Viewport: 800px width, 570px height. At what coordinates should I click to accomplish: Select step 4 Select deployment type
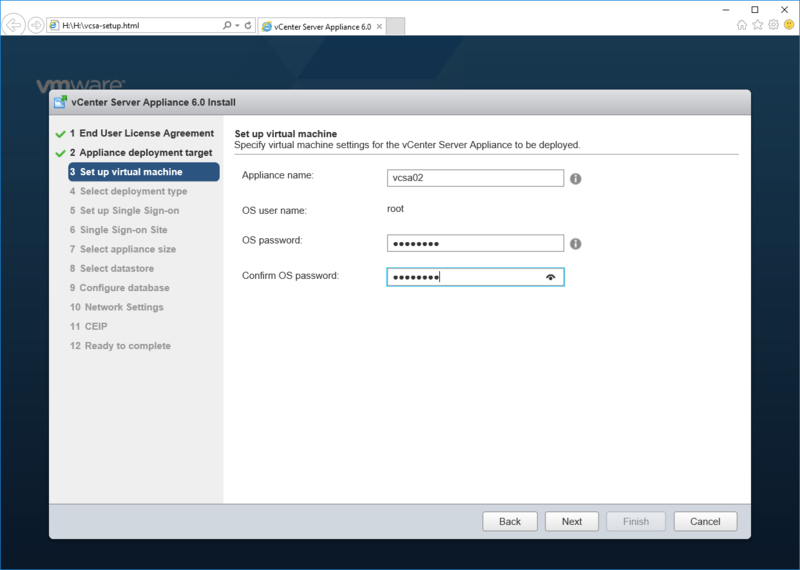[129, 191]
